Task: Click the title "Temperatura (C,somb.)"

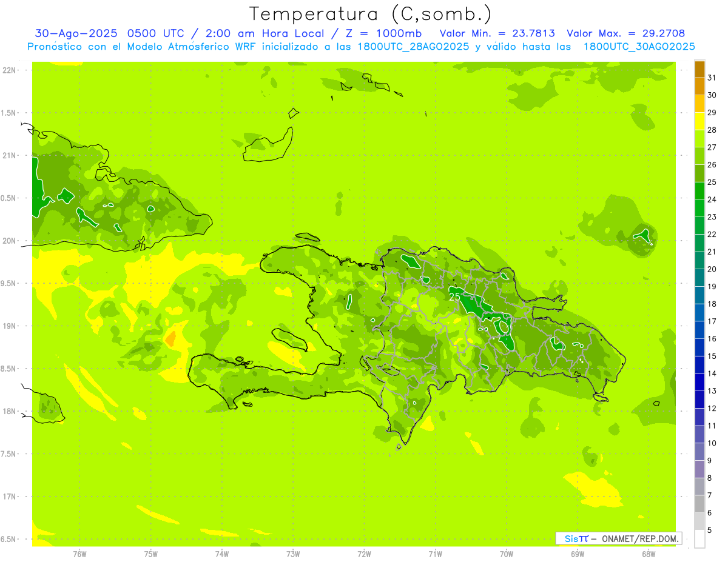Action: pos(370,14)
